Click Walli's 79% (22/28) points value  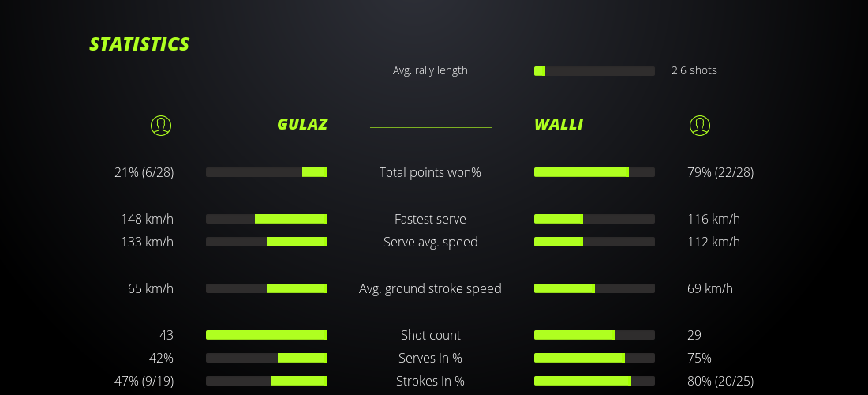pyautogui.click(x=720, y=172)
